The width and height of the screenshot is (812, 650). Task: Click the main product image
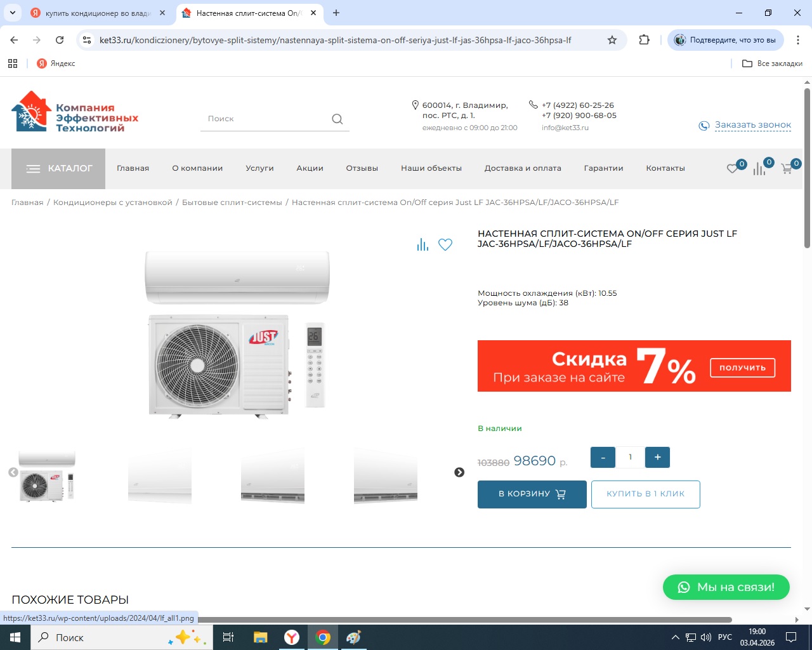point(237,334)
